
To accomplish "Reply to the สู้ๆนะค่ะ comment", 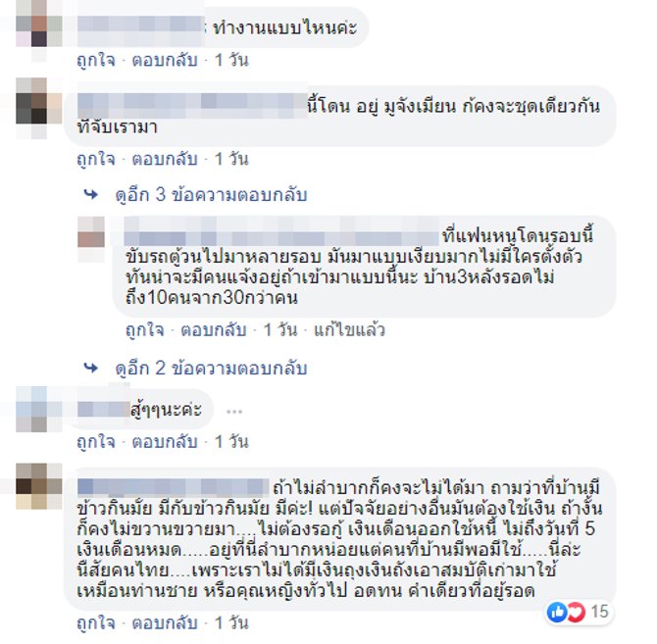I will click(165, 442).
